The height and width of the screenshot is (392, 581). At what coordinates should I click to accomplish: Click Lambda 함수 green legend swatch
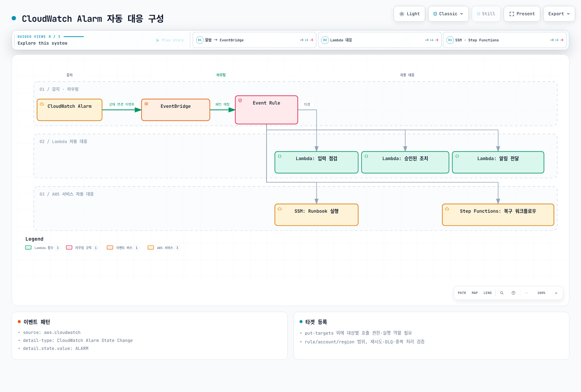(28, 248)
